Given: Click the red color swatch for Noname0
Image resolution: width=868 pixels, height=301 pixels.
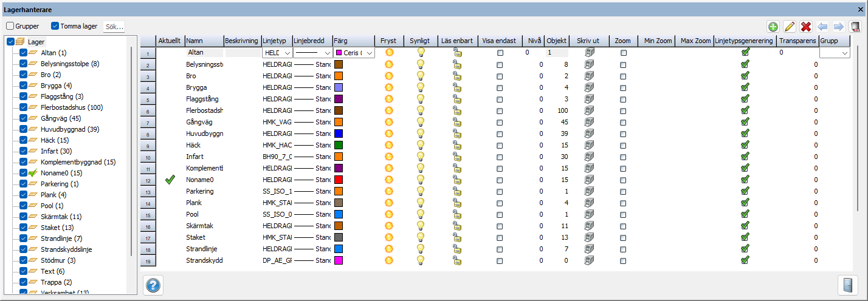Looking at the screenshot, I should pos(339,180).
